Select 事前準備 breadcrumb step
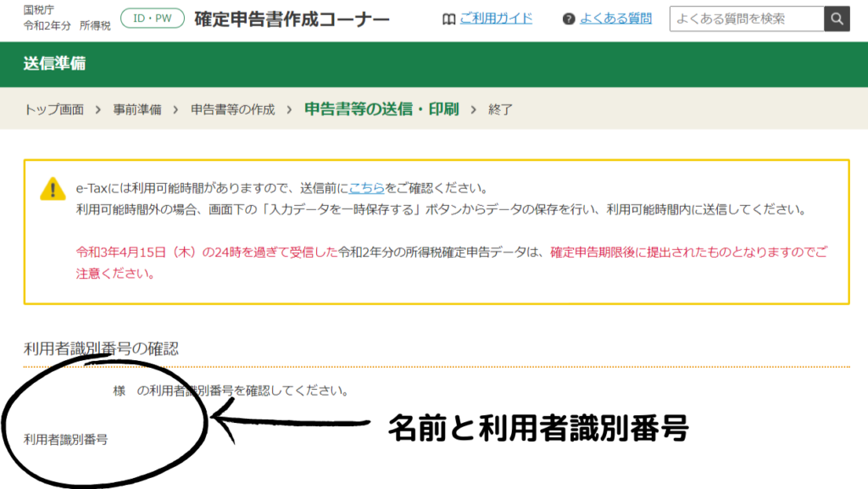The image size is (868, 489). pyautogui.click(x=137, y=109)
